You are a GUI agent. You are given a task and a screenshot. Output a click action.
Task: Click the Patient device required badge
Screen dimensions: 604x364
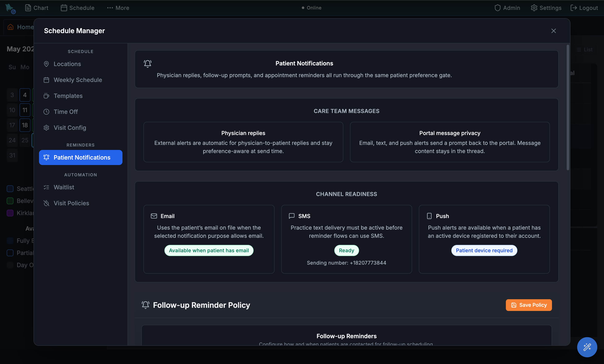pyautogui.click(x=484, y=251)
